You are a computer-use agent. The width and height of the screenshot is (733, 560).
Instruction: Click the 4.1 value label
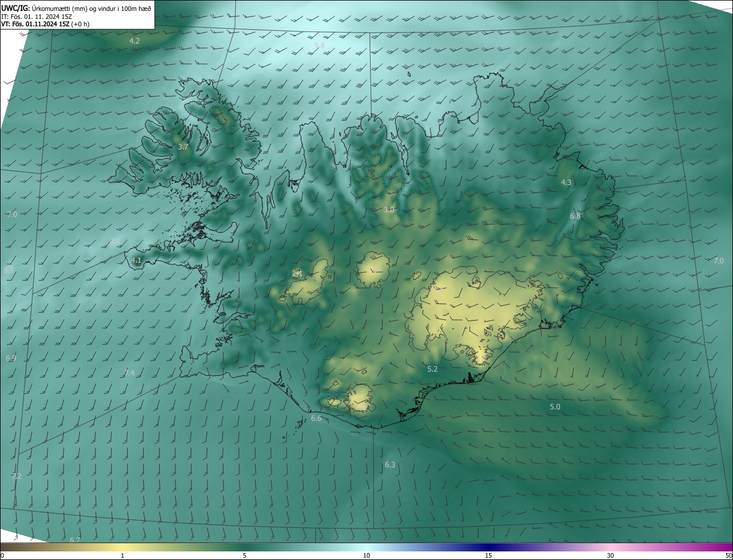tap(136, 261)
